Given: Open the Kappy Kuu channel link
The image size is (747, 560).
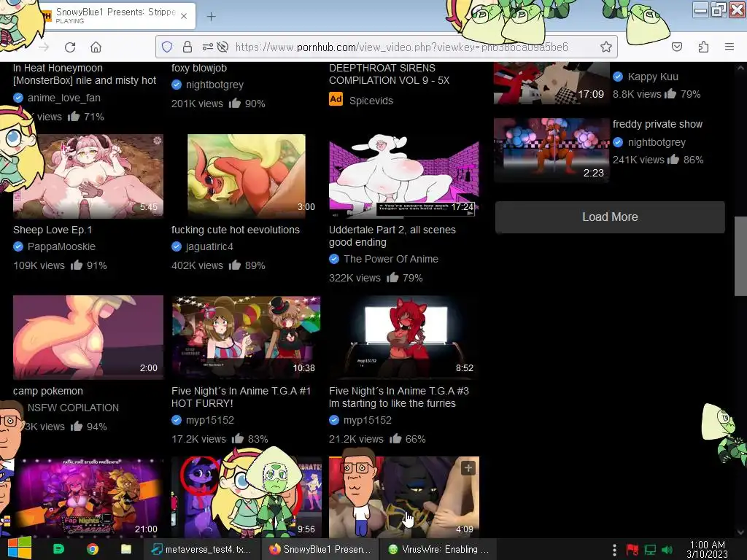Looking at the screenshot, I should 653,77.
